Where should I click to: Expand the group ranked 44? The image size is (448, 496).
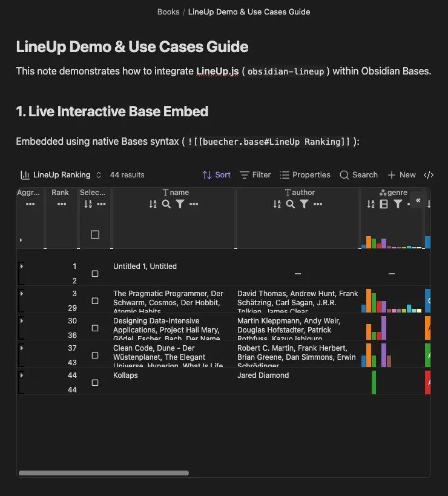pyautogui.click(x=22, y=375)
